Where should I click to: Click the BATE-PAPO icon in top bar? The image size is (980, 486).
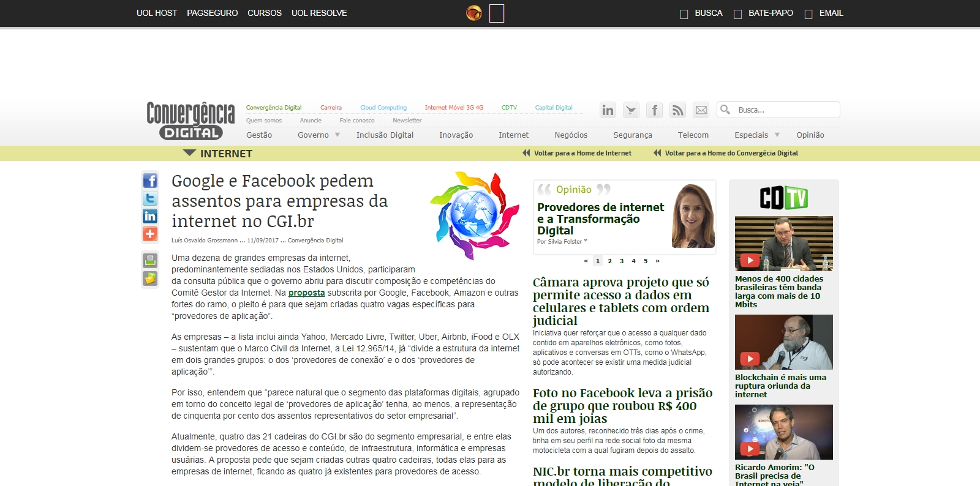click(x=737, y=14)
